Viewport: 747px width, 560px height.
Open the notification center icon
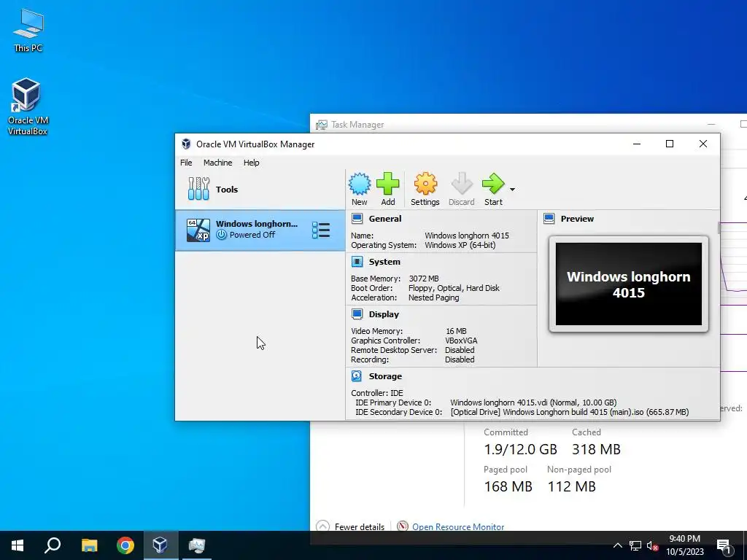(724, 545)
